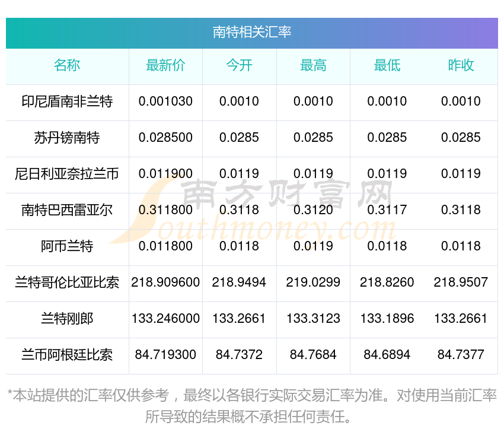Select the 名称 column header
504x435 pixels.
click(67, 65)
